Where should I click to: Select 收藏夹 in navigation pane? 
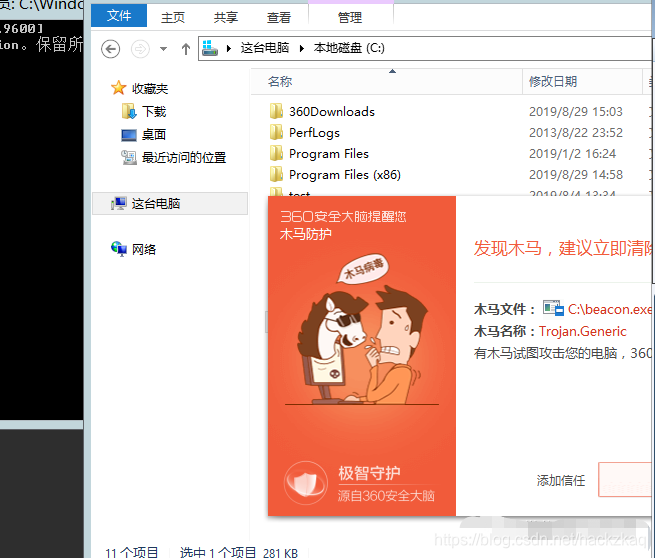[150, 89]
